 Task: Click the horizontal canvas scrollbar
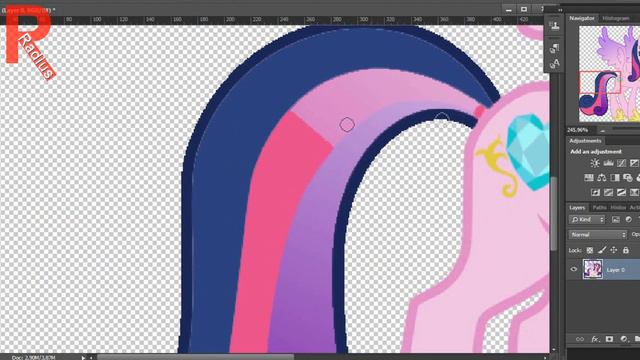coord(195,358)
